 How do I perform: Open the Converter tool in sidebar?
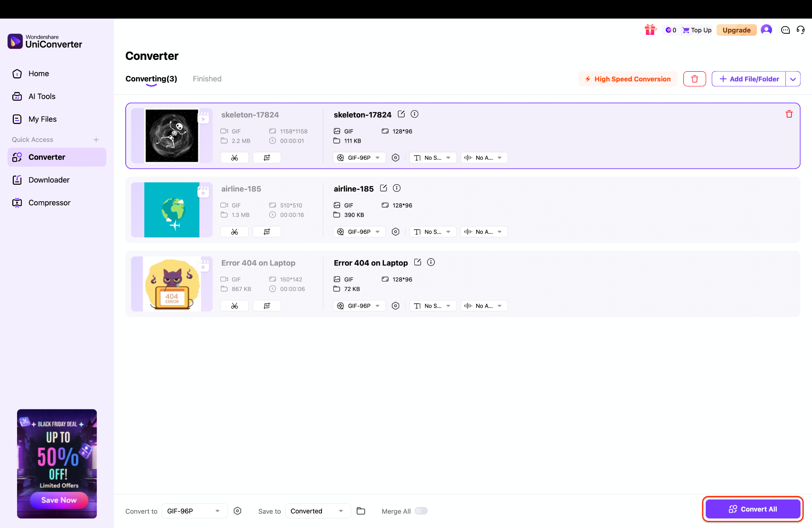coord(47,157)
